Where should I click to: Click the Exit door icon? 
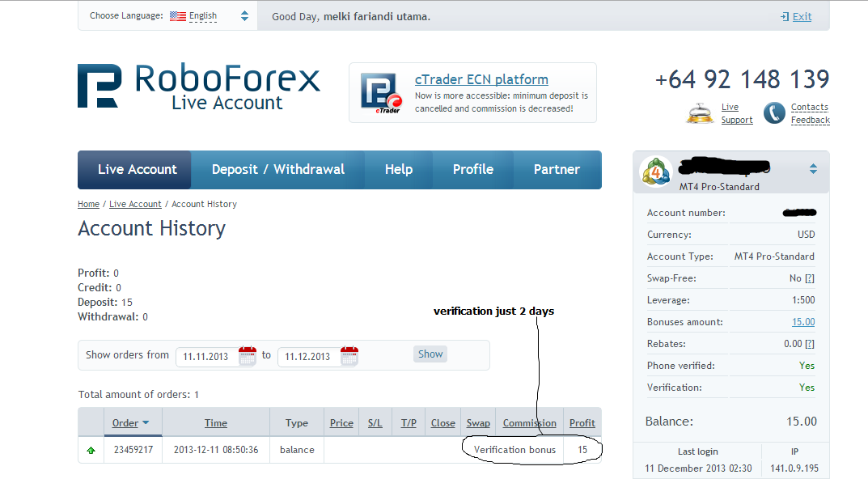pos(785,17)
